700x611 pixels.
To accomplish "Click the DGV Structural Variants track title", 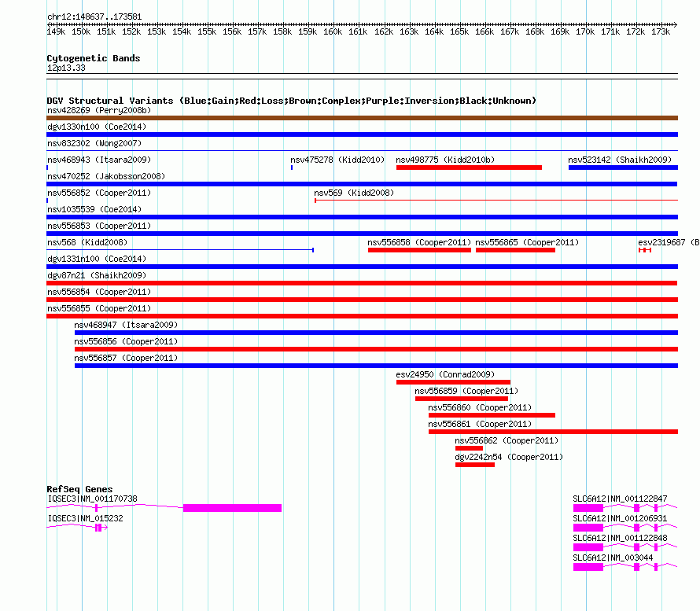I will click(291, 101).
